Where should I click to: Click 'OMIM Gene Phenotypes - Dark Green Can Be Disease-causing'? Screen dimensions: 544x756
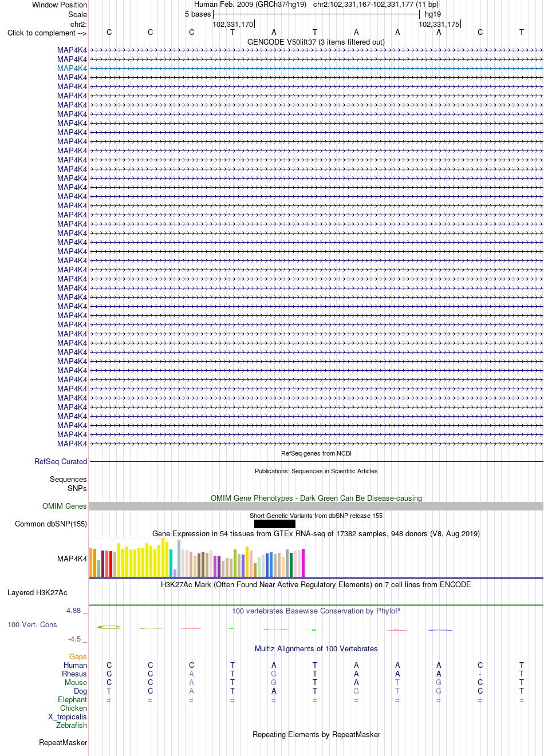[x=316, y=498]
